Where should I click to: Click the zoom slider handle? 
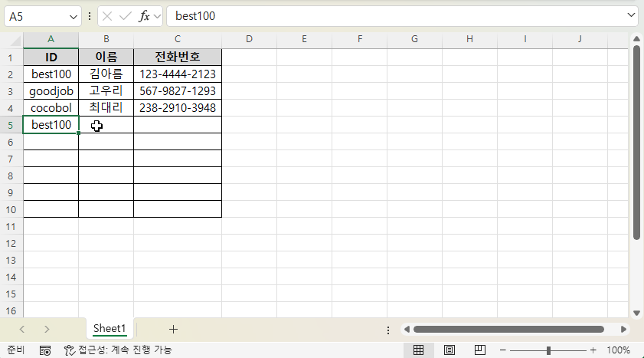tap(548, 350)
